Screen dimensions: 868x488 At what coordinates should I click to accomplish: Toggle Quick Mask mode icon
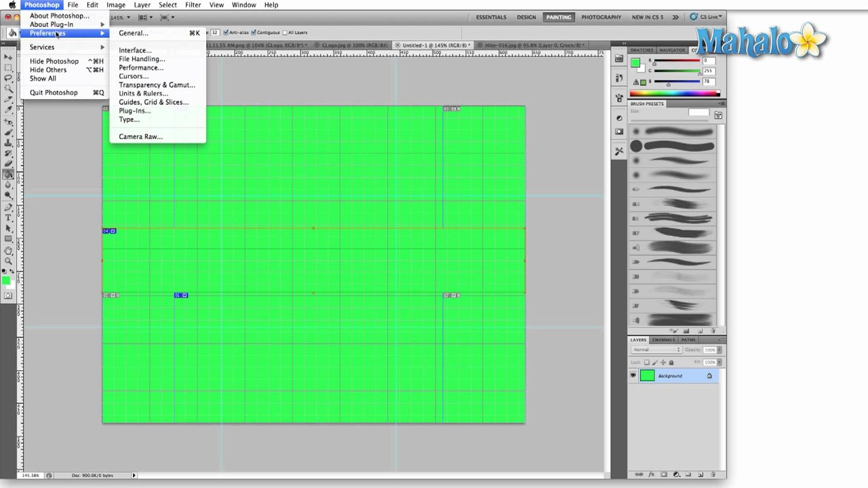point(8,296)
